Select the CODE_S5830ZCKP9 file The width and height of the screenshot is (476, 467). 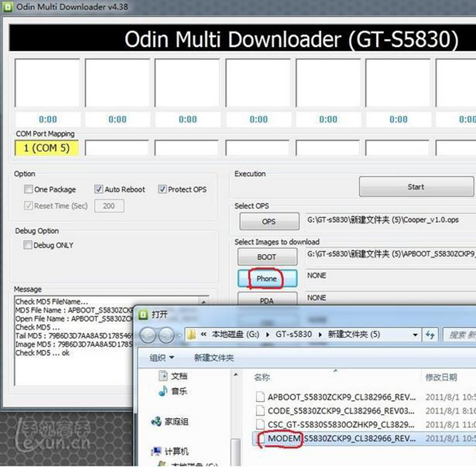click(341, 411)
